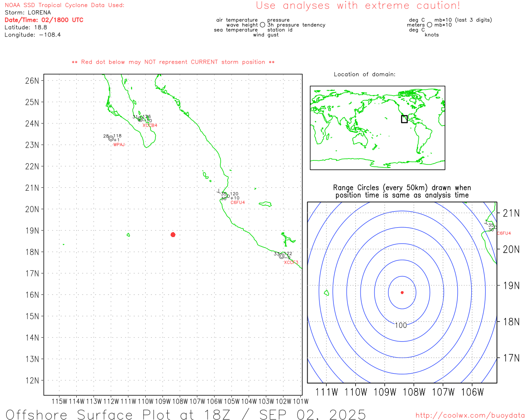The width and height of the screenshot is (525, 420).
Task: Click the '100' range circle label
Action: pyautogui.click(x=401, y=325)
